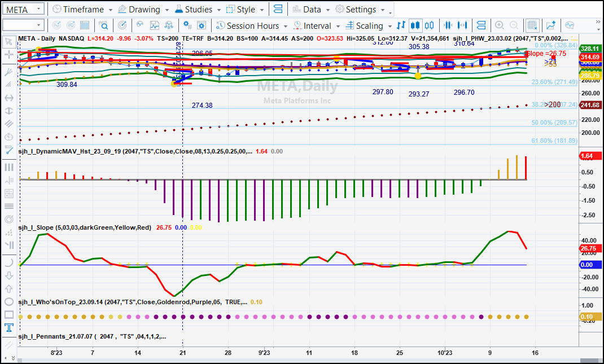Select the vertical bars drawing tool
The width and height of the screenshot is (604, 364).
click(x=9, y=167)
